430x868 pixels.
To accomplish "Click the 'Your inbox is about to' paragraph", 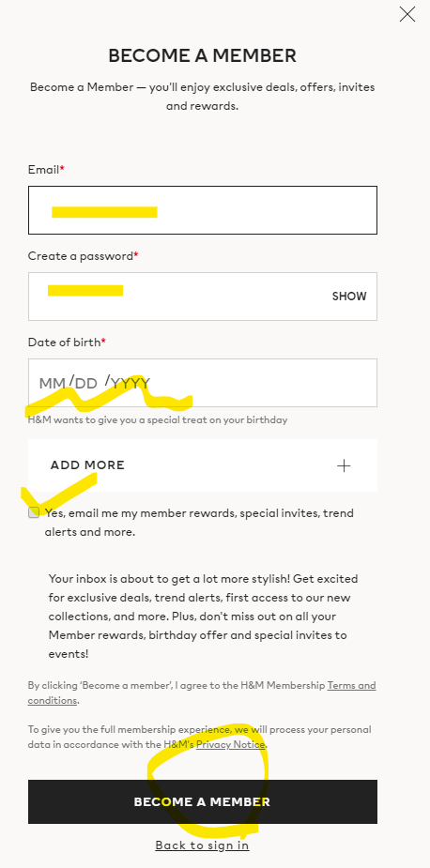I will pyautogui.click(x=203, y=617).
